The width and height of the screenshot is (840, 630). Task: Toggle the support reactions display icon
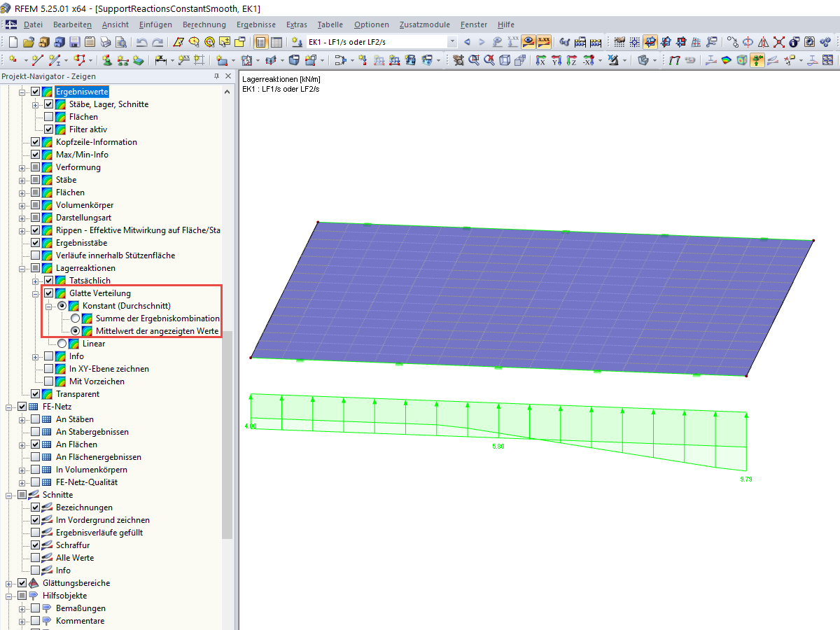click(757, 61)
